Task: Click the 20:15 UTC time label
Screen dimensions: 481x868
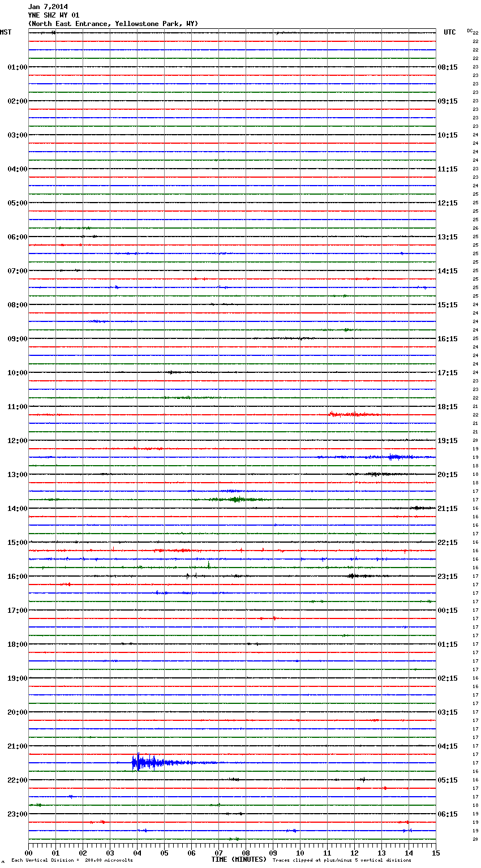Action: (448, 475)
